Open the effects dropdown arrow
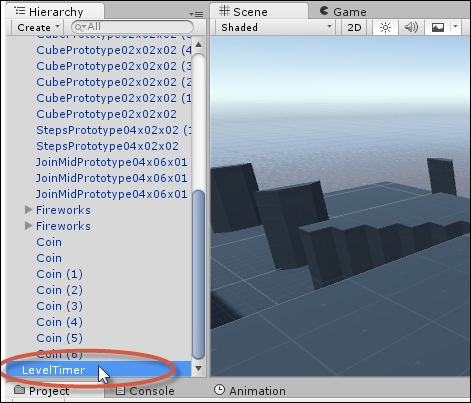The width and height of the screenshot is (471, 403). tap(456, 27)
